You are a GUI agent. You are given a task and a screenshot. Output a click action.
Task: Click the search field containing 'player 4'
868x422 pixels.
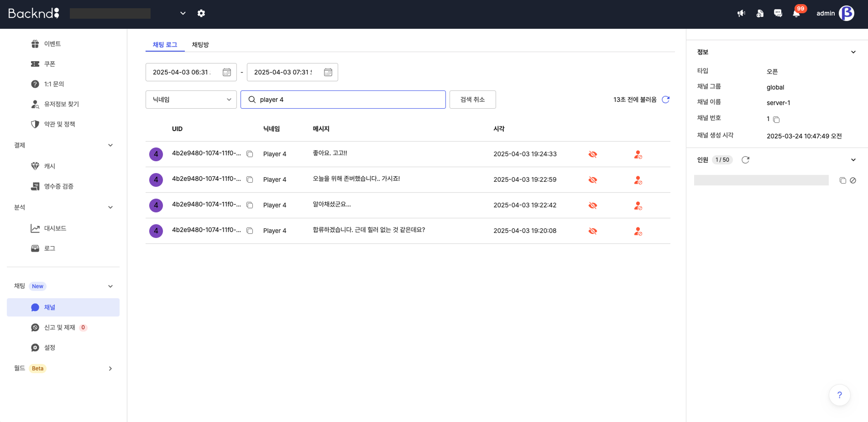tap(343, 100)
